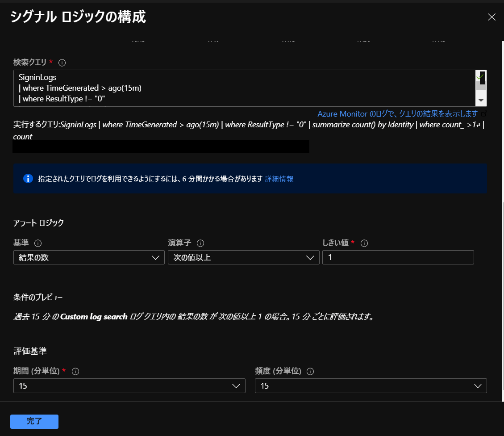
Task: Click the green checkmark in the query box
Action: [479, 77]
